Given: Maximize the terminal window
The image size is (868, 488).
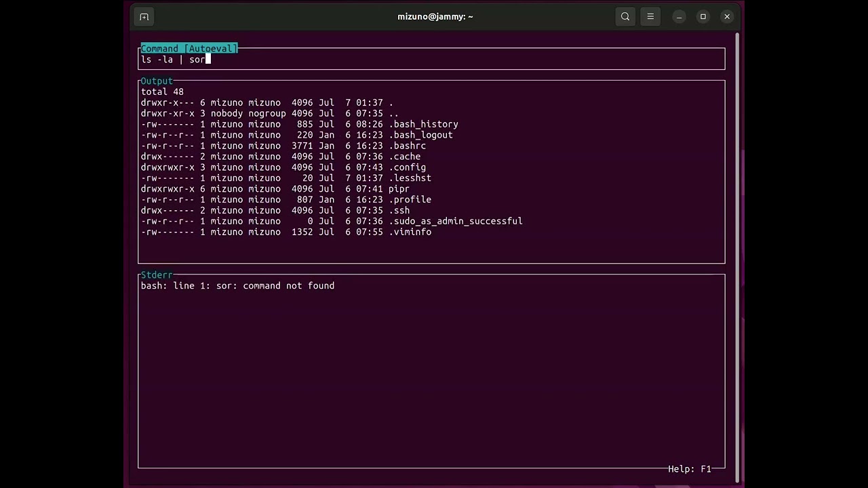Looking at the screenshot, I should 703,17.
